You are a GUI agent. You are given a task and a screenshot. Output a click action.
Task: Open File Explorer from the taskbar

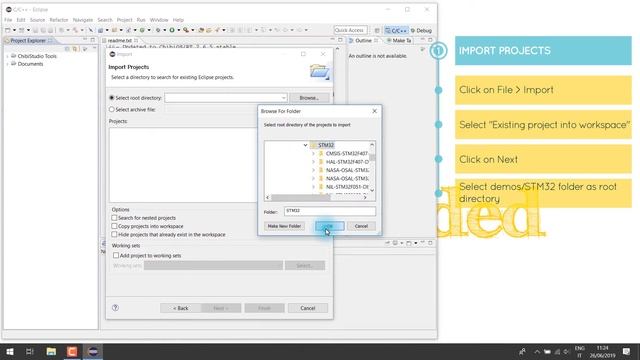(51, 351)
